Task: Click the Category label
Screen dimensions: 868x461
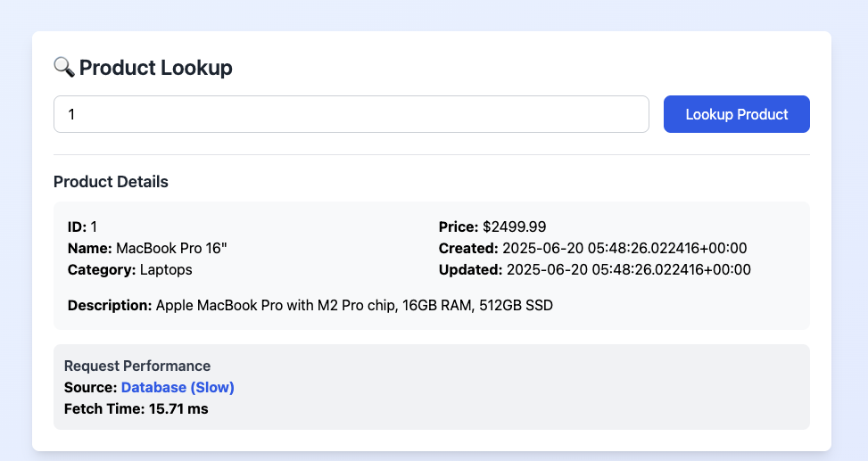Action: pyautogui.click(x=102, y=269)
